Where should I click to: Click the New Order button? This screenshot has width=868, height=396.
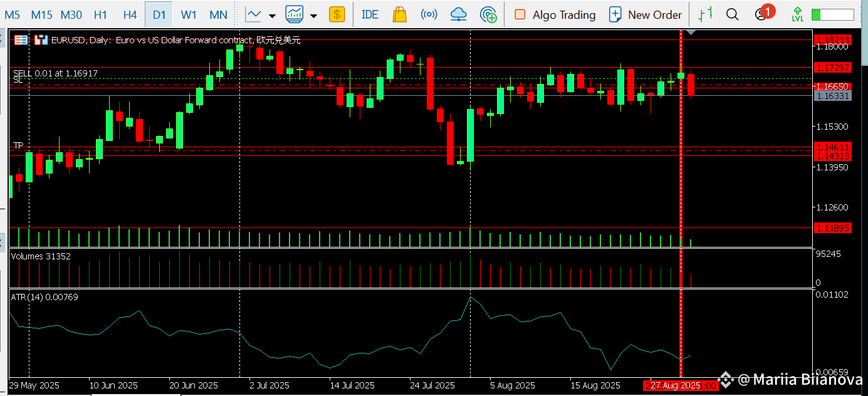click(646, 14)
